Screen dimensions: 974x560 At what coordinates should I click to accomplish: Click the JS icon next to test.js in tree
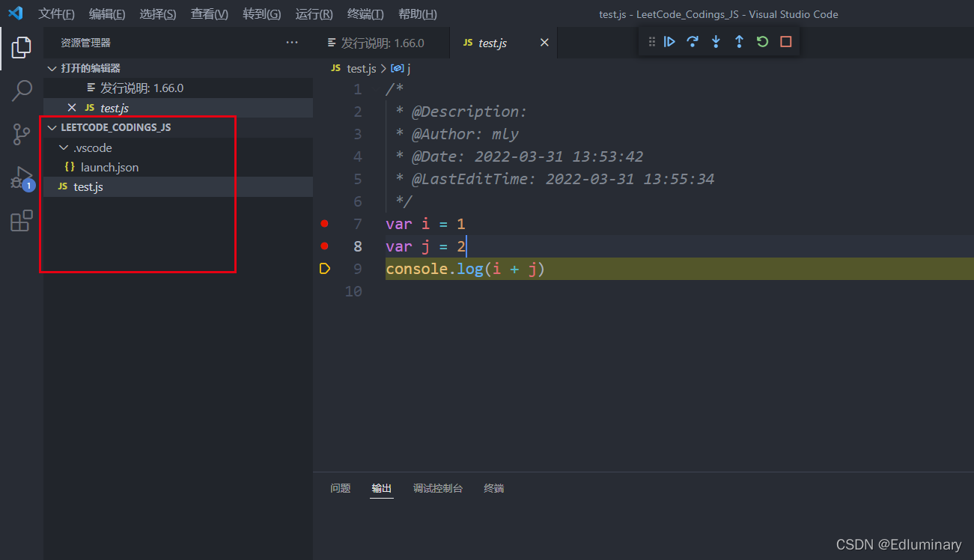point(62,186)
